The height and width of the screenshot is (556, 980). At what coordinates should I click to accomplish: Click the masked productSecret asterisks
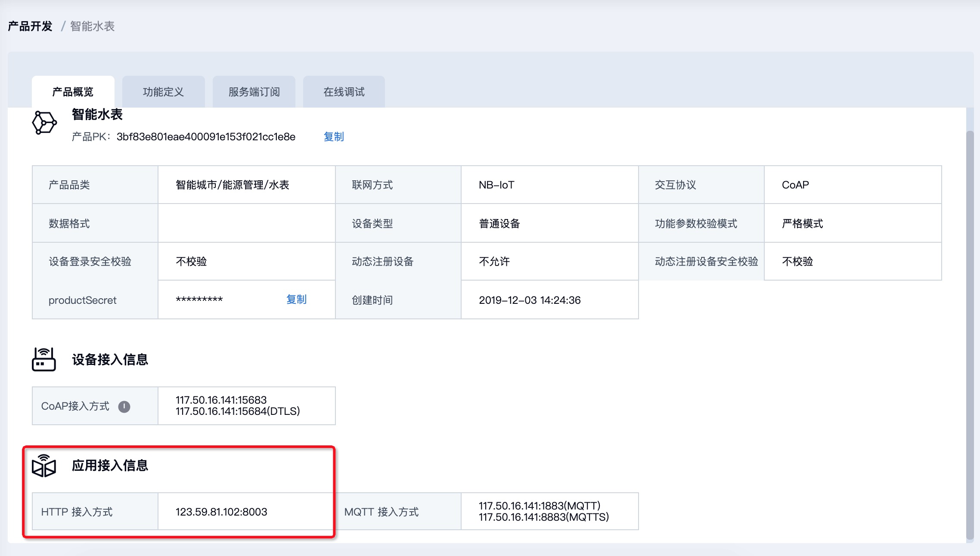(199, 300)
